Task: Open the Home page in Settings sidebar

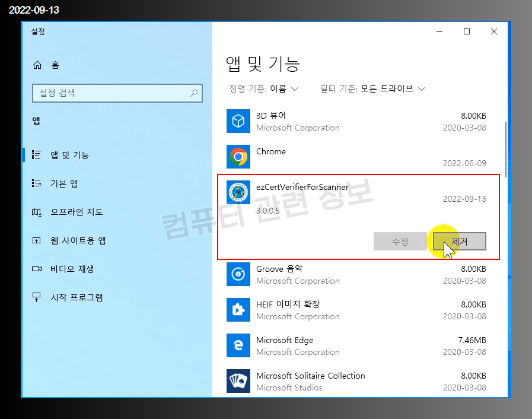Action: coord(46,65)
